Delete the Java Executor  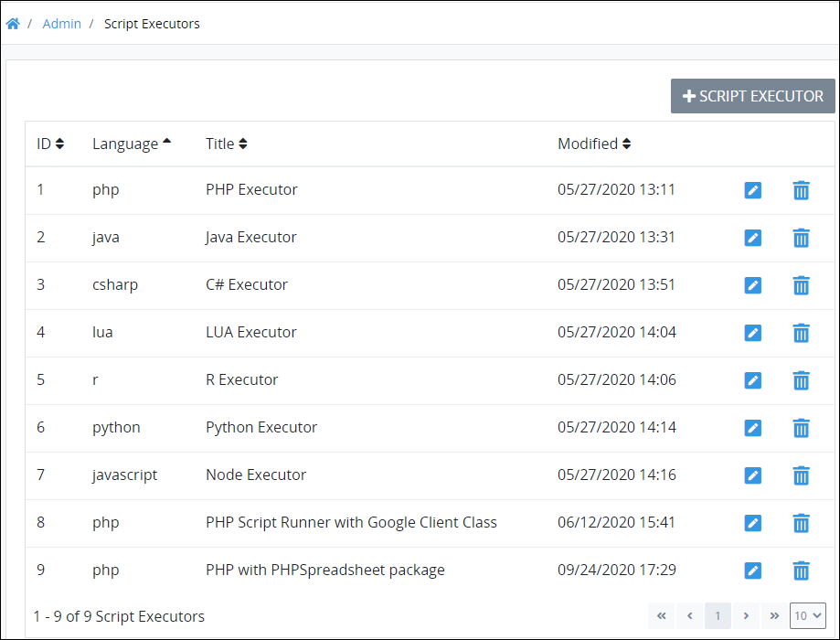[x=801, y=238]
